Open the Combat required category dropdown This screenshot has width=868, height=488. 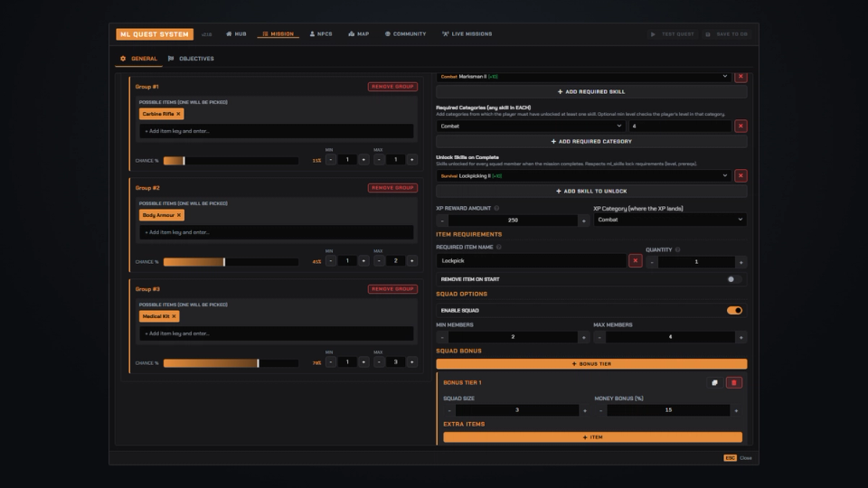point(531,127)
